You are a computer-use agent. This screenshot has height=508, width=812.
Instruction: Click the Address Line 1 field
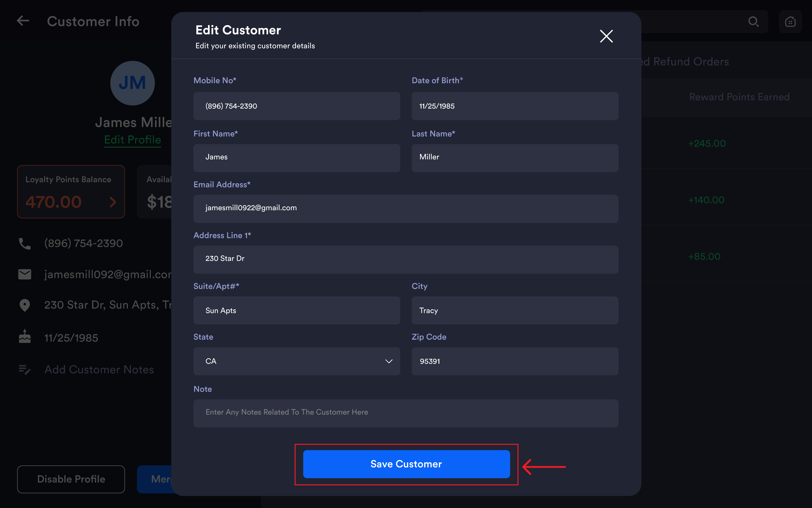406,259
